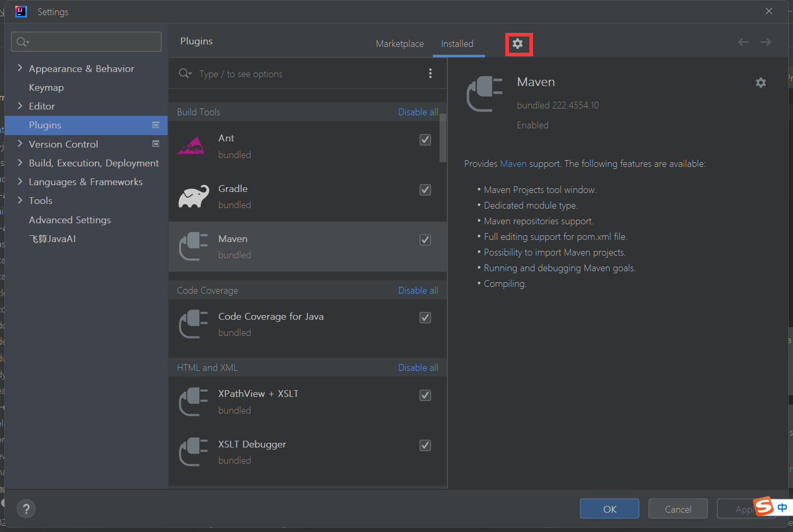
Task: Click the Maven plugin details gear icon
Action: click(x=761, y=82)
